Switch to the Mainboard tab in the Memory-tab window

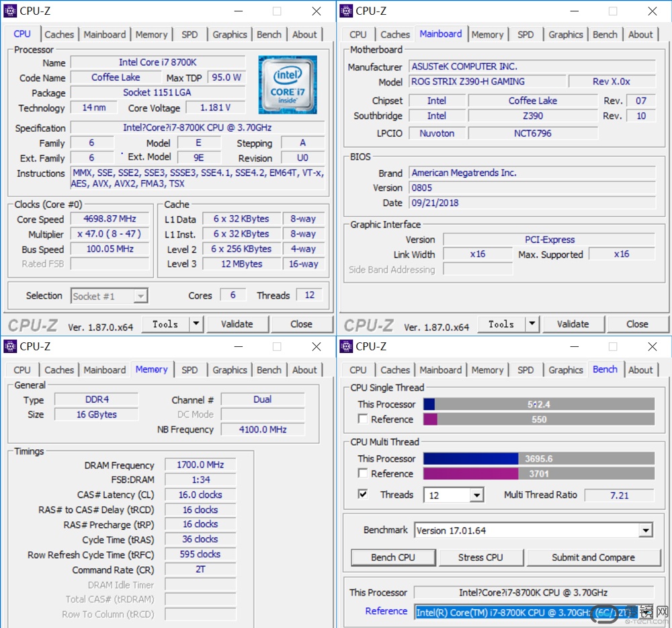pos(105,370)
